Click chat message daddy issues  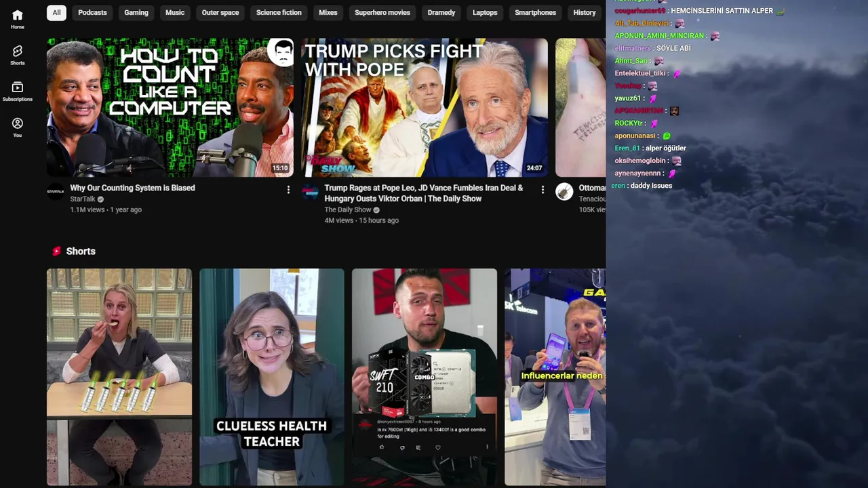(651, 186)
